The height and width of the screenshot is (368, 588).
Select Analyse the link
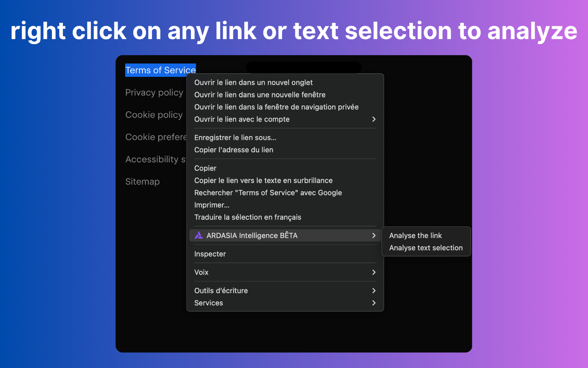(415, 236)
